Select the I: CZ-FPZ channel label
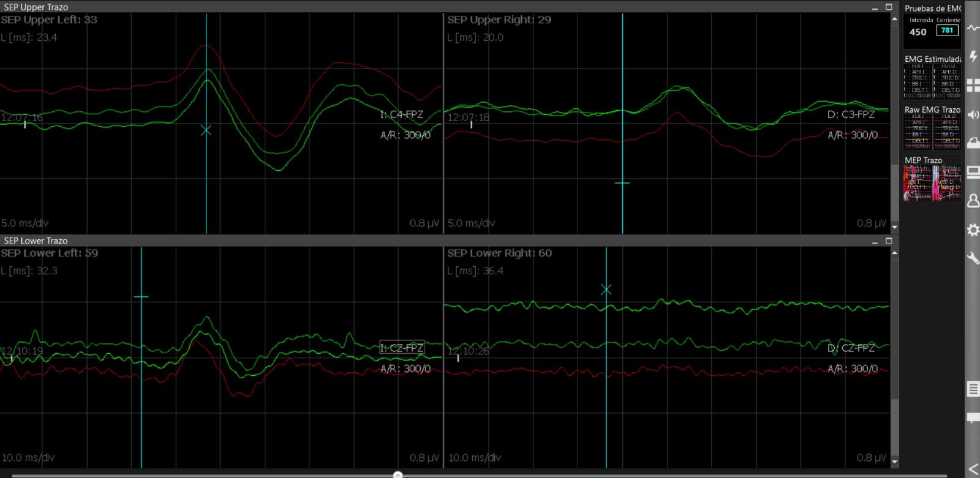Screen dimensions: 980x478 [x=402, y=348]
